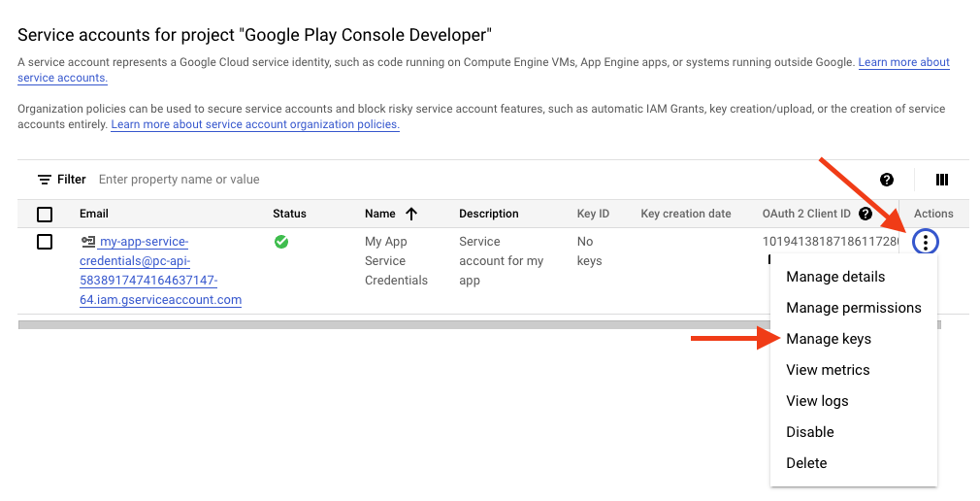The height and width of the screenshot is (501, 980).
Task: Open the my-app-service-credentials email link
Action: point(161,271)
